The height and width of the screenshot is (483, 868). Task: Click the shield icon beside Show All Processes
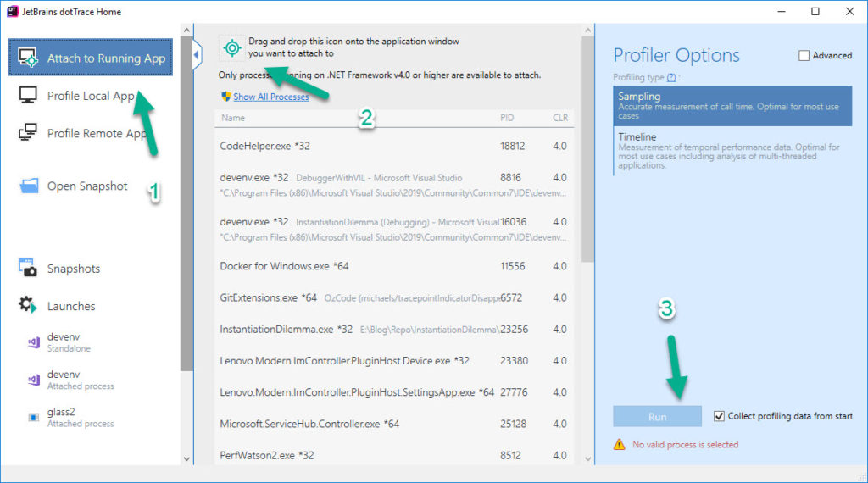click(x=225, y=97)
